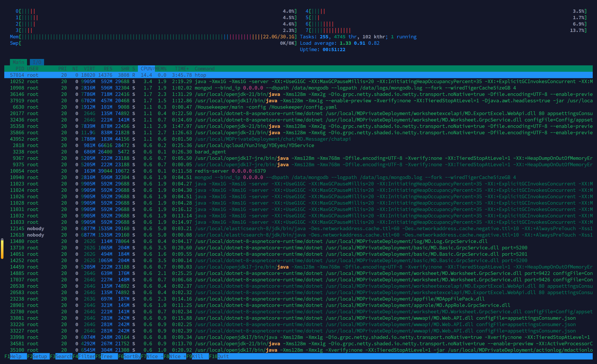The image size is (597, 364).
Task: Click the CPU% sorted column header
Action: point(146,68)
